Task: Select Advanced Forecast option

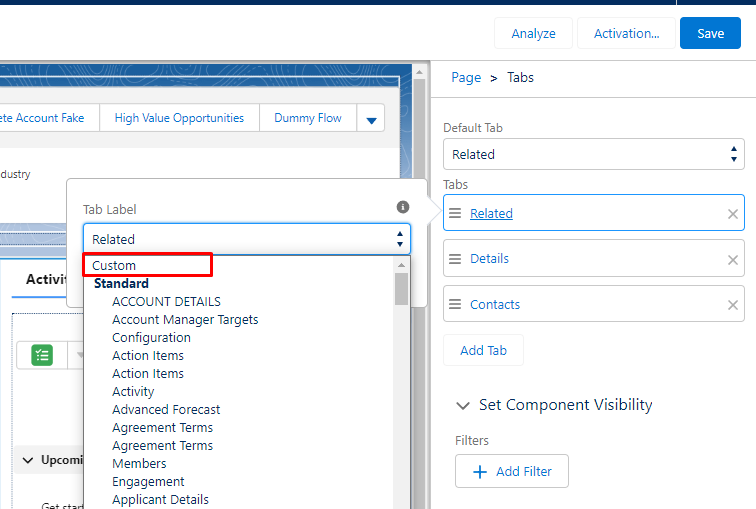Action: point(166,409)
